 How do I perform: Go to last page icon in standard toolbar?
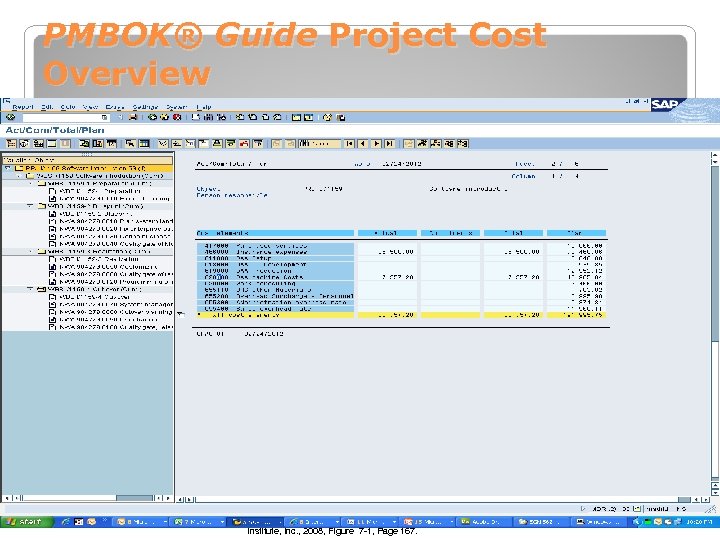pos(277,118)
